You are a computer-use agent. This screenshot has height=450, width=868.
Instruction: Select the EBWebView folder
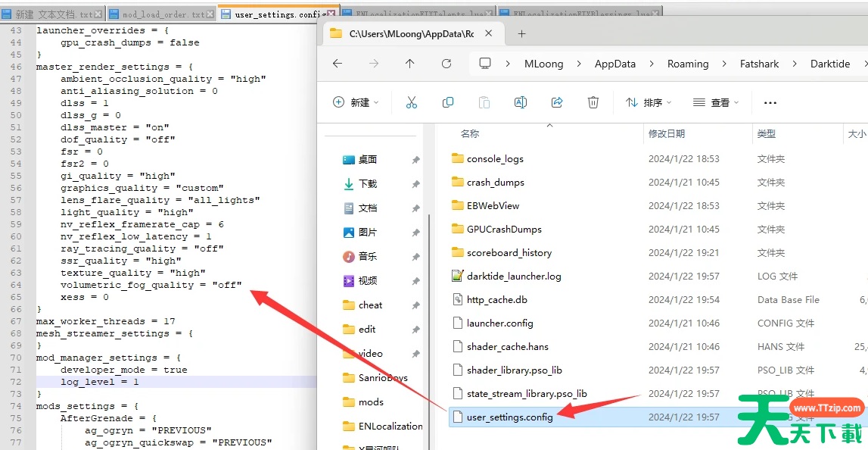(493, 205)
